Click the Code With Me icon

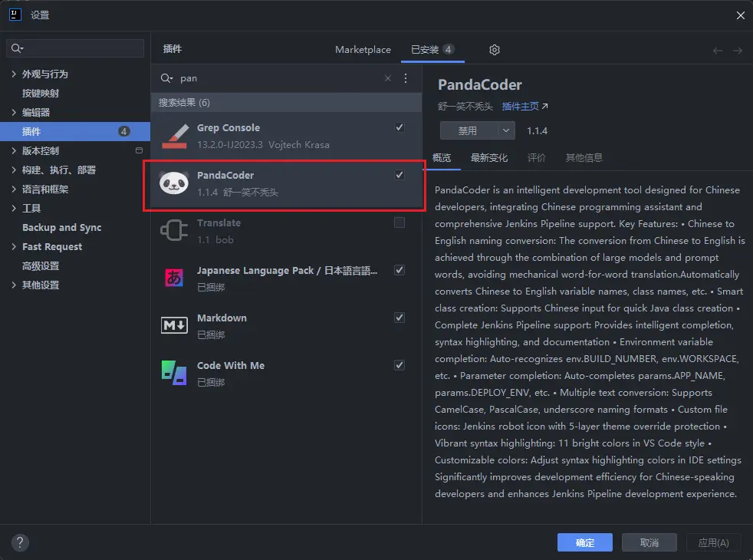click(174, 373)
